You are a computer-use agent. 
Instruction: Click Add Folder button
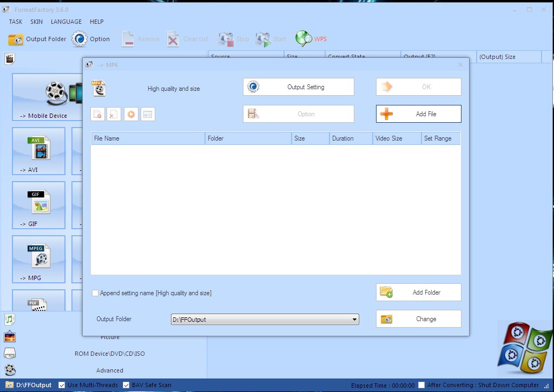click(419, 293)
